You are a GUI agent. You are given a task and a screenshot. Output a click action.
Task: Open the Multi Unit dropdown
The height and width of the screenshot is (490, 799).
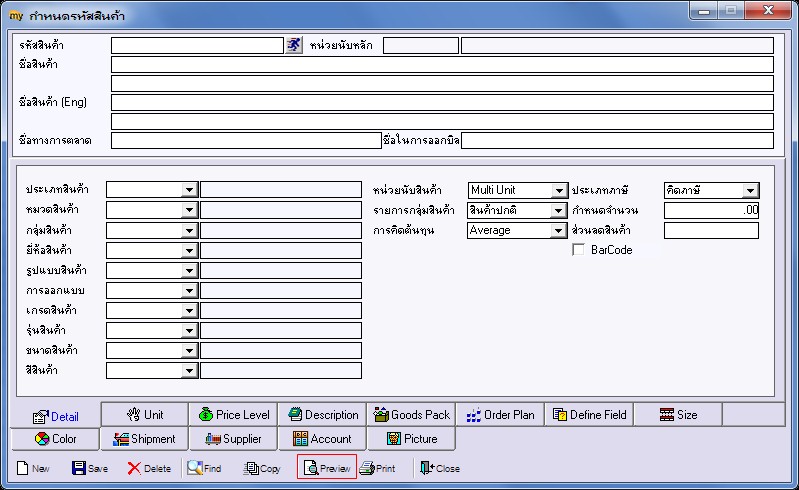pos(559,190)
